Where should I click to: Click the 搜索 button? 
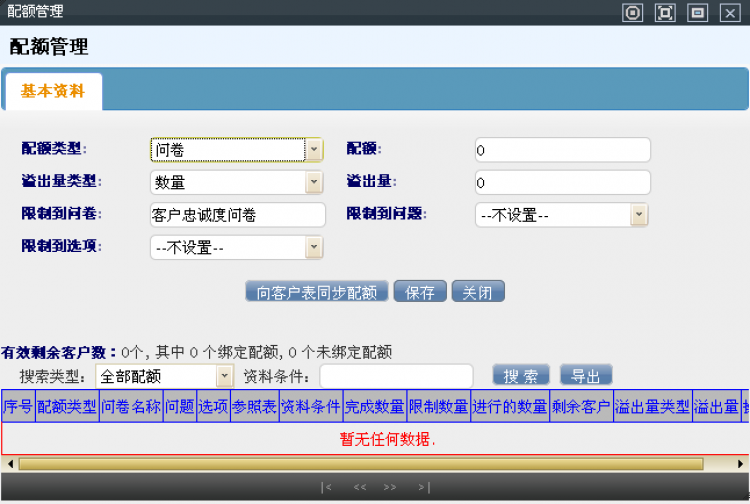(520, 376)
